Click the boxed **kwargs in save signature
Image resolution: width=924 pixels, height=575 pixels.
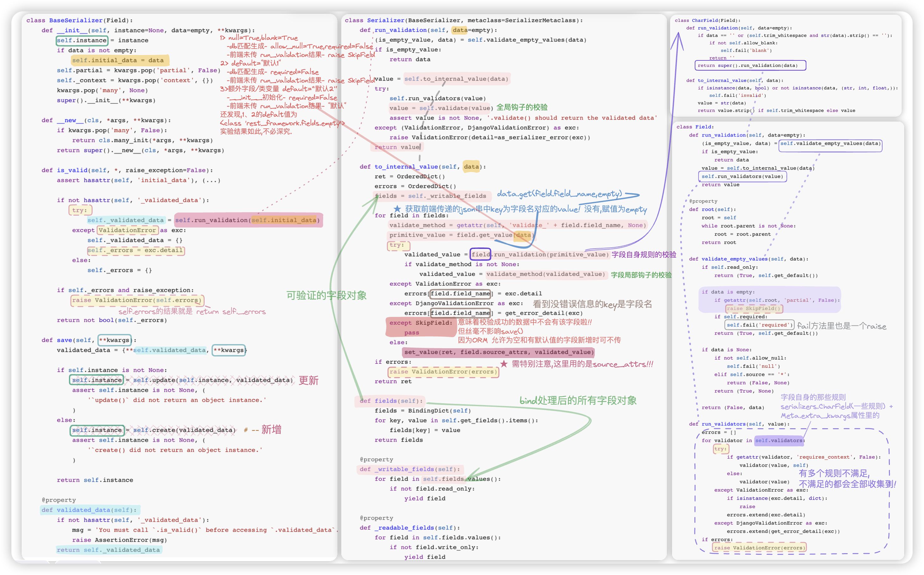point(114,340)
